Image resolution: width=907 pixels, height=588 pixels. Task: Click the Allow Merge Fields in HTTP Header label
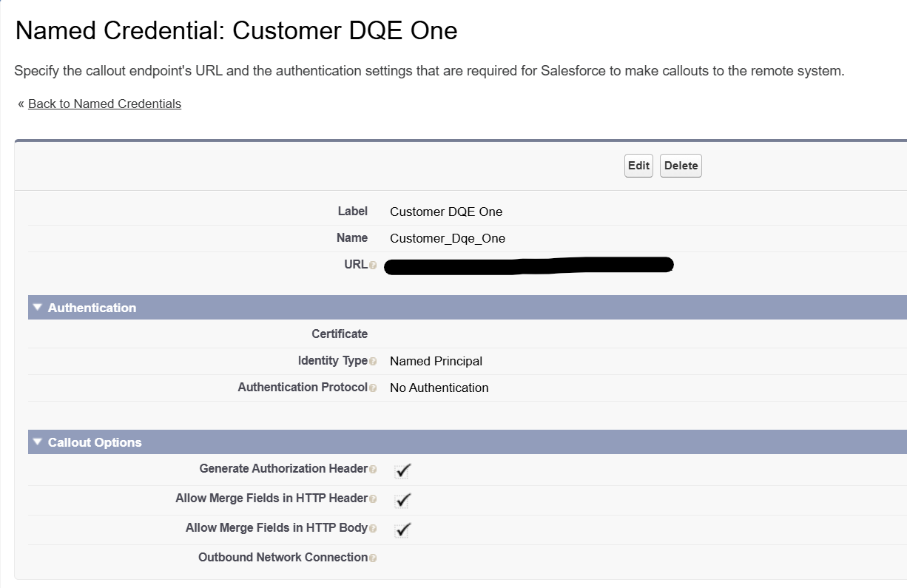click(x=272, y=498)
